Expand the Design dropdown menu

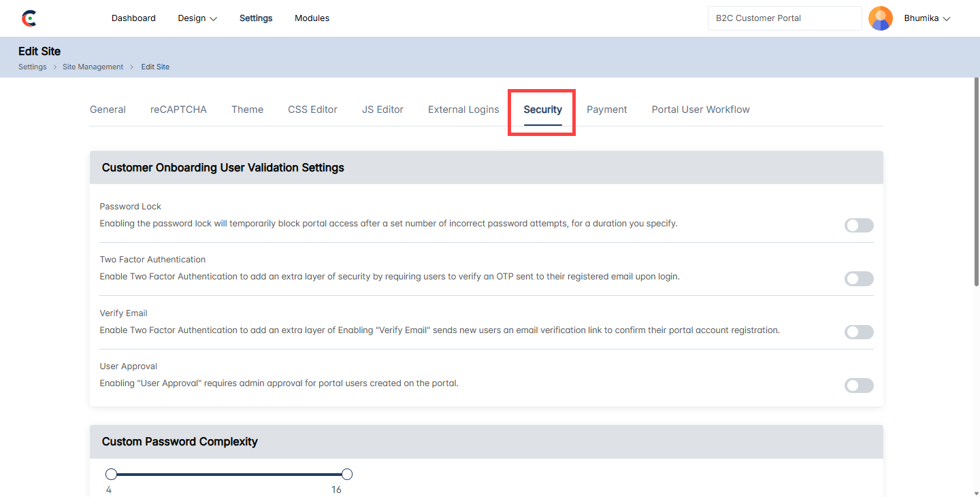197,18
